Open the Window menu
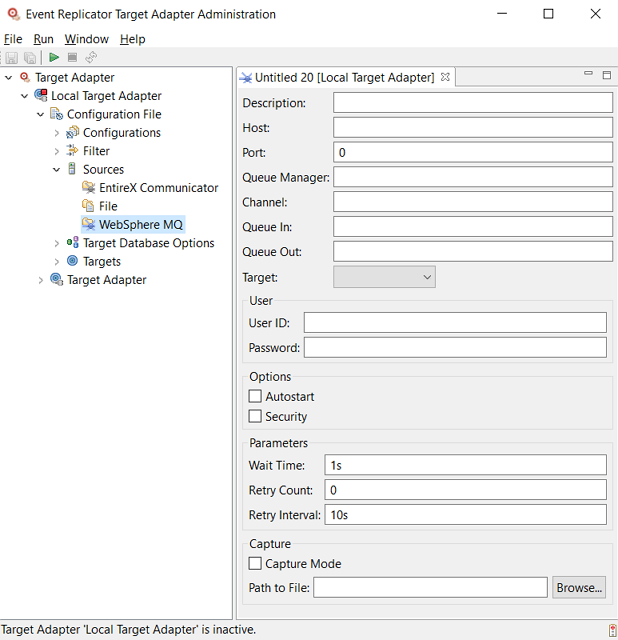 pos(87,39)
